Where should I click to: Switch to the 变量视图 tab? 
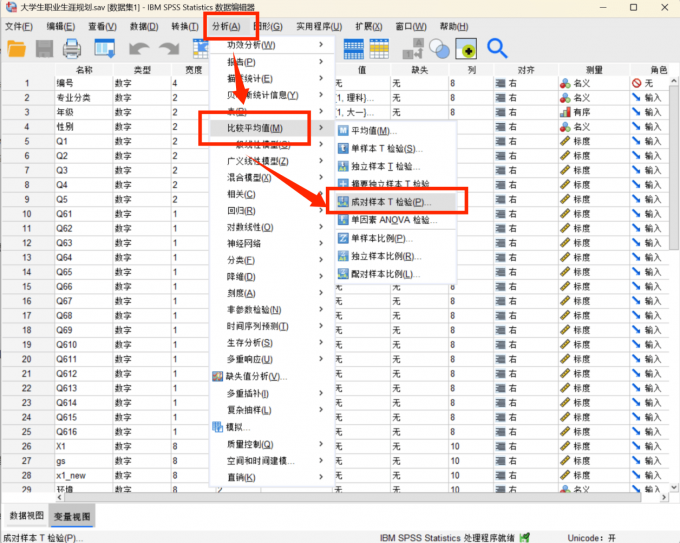point(72,516)
